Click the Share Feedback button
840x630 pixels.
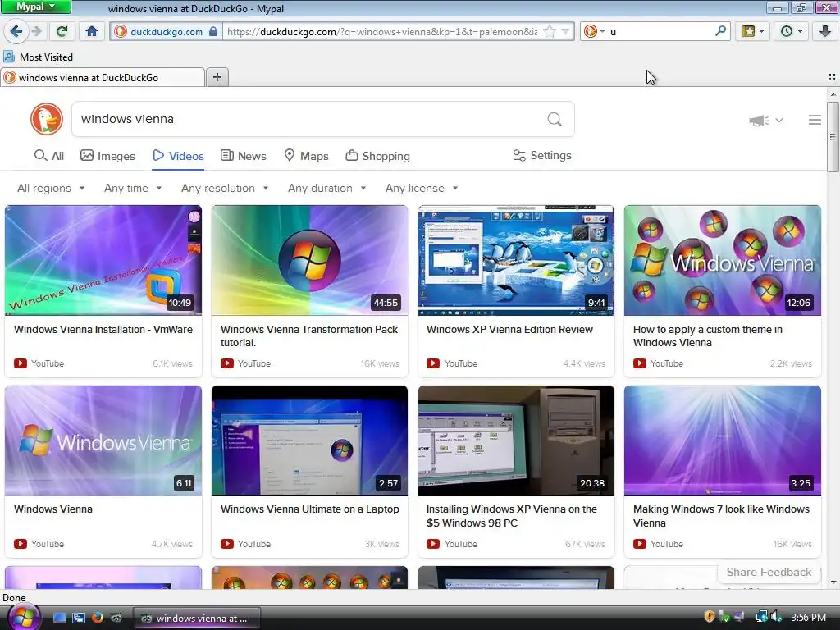[769, 572]
